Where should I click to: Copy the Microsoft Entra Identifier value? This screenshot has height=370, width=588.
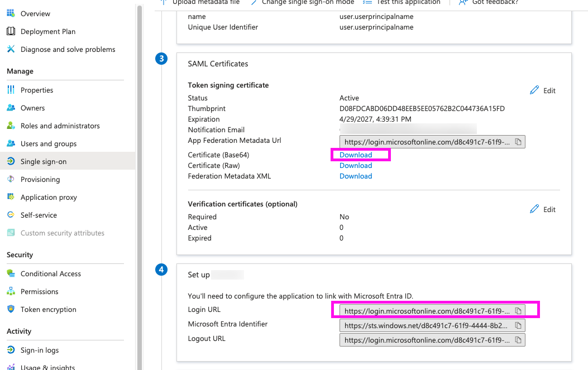click(518, 325)
